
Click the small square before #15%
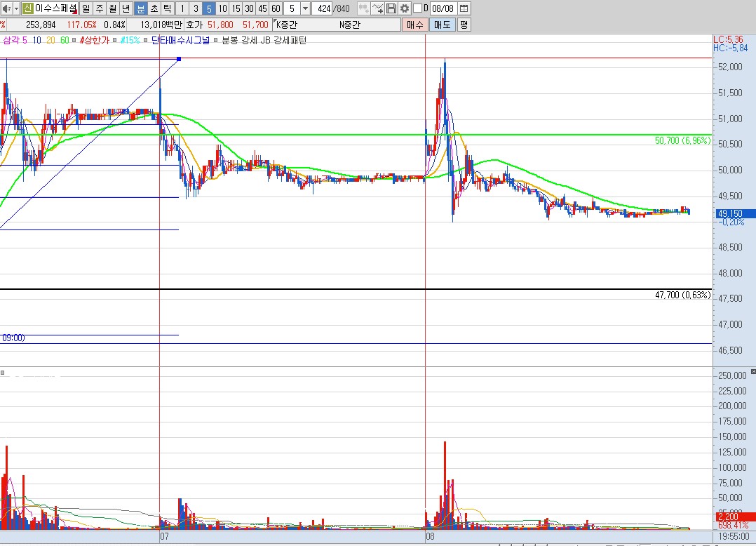pyautogui.click(x=115, y=41)
